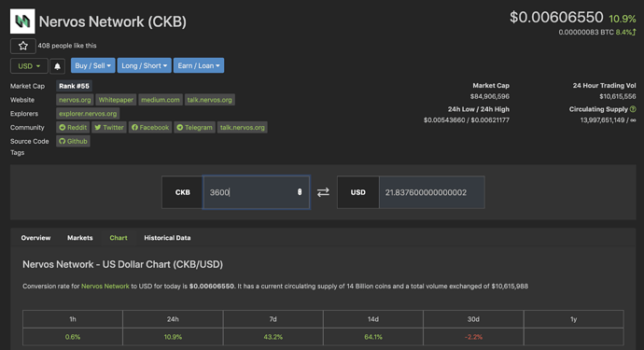Open the Facebook community link
Viewport: 644px width, 350px height.
[150, 127]
